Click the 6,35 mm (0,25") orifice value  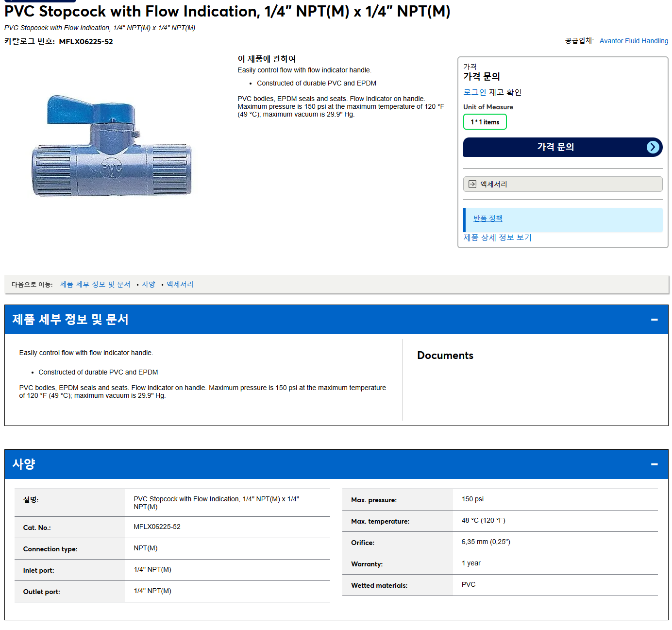tap(486, 542)
